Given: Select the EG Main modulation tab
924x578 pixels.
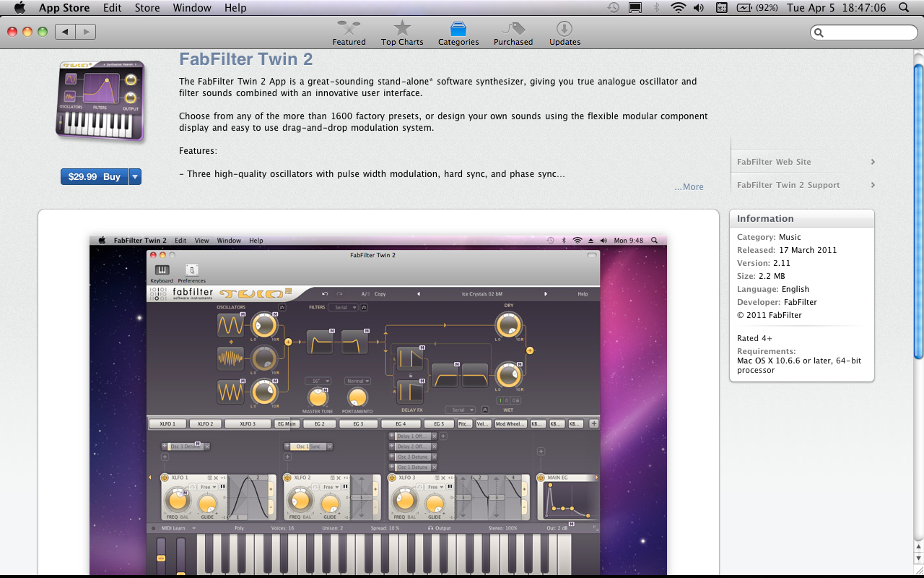Looking at the screenshot, I should [287, 423].
